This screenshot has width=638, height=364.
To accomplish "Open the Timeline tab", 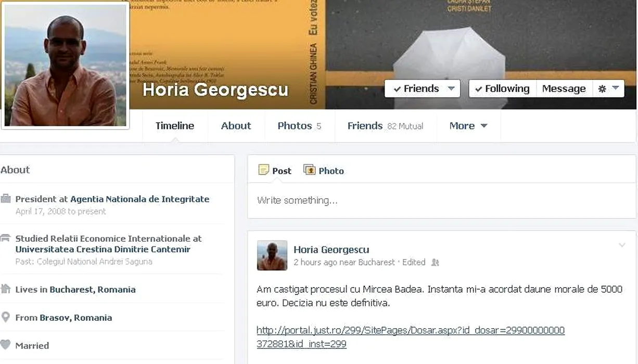I will tap(175, 126).
